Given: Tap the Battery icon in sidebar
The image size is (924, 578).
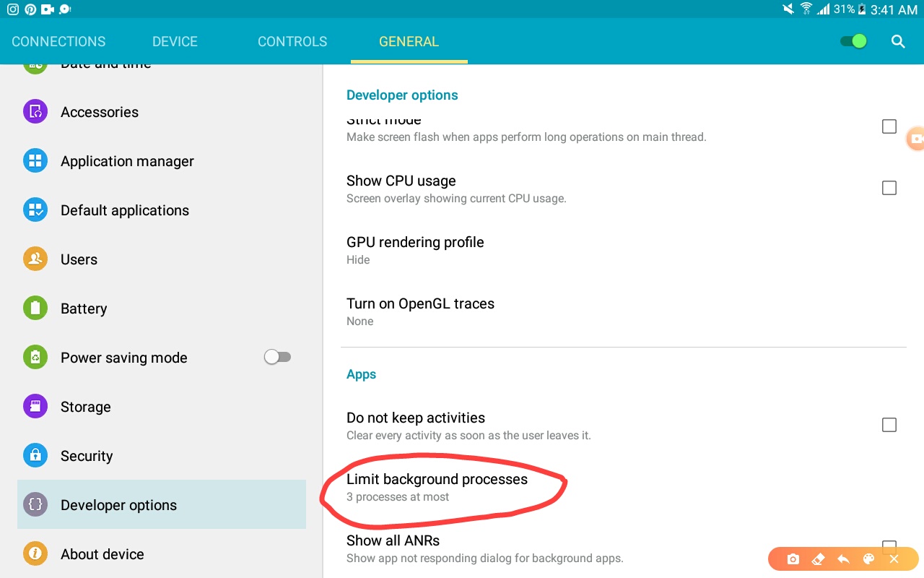Looking at the screenshot, I should (35, 309).
